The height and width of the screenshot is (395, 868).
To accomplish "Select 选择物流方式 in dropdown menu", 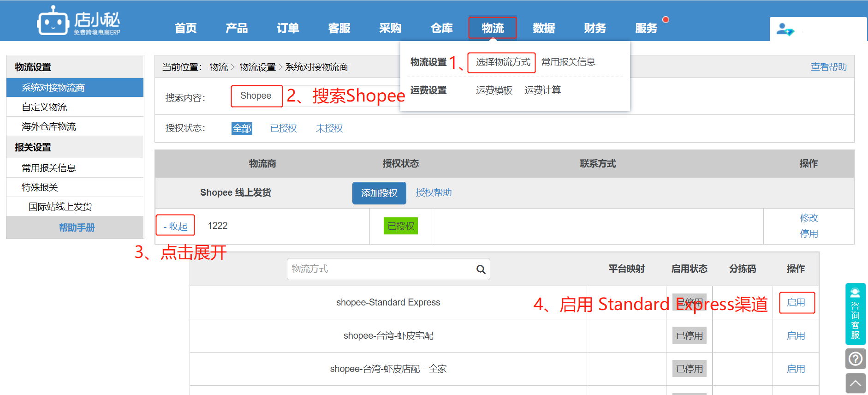I will click(503, 62).
